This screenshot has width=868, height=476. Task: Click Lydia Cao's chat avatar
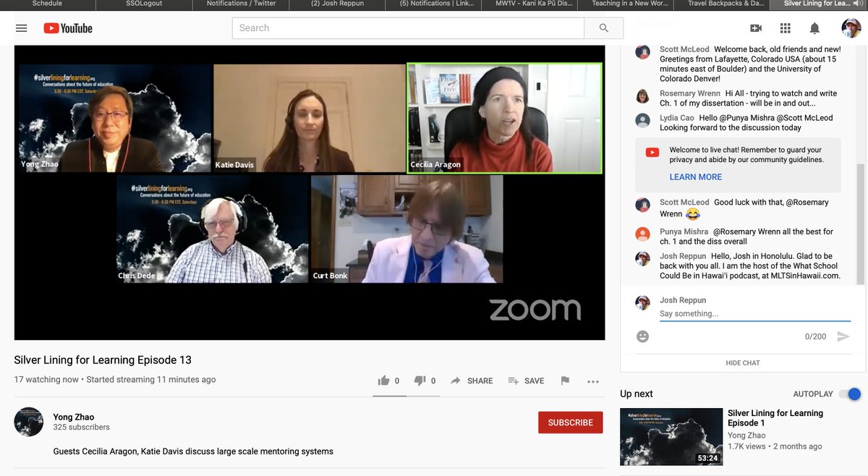pyautogui.click(x=642, y=120)
